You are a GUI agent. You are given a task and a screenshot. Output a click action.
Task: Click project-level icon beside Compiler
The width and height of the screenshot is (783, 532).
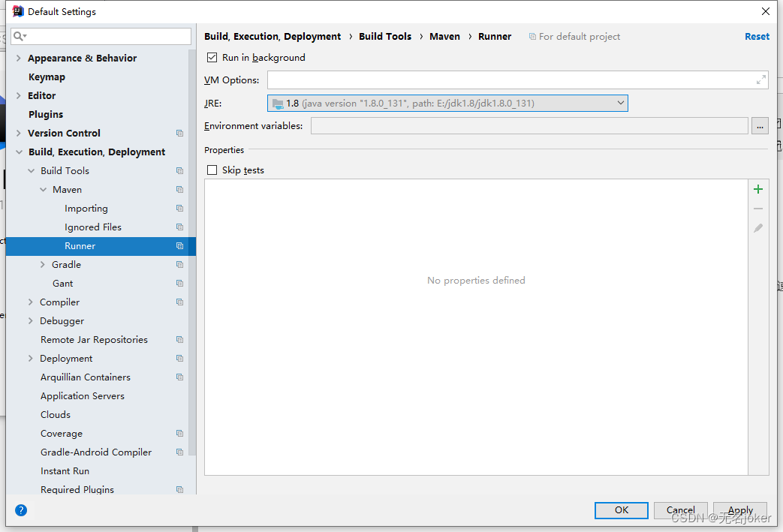179,302
